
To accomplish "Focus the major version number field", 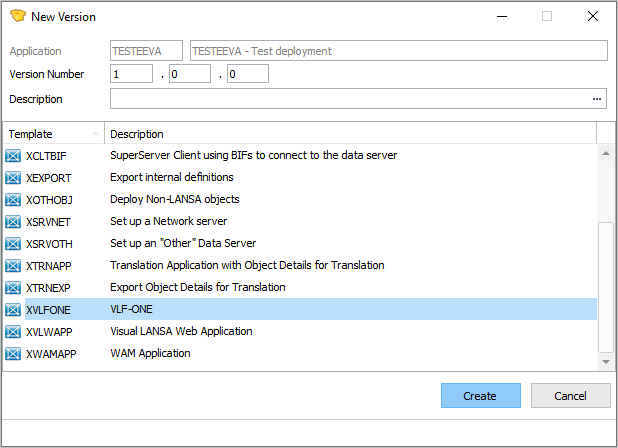I will [x=131, y=74].
